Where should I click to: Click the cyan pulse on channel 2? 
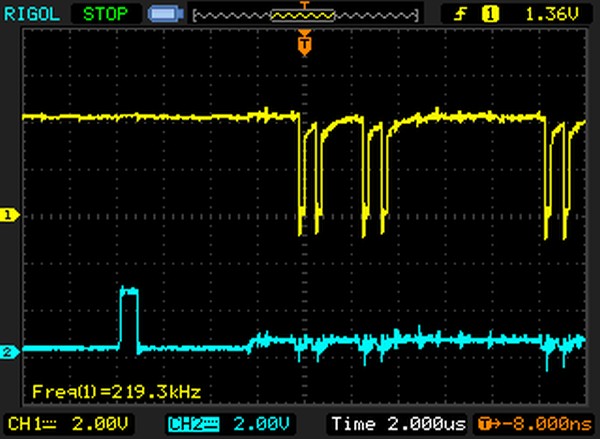pyautogui.click(x=128, y=318)
